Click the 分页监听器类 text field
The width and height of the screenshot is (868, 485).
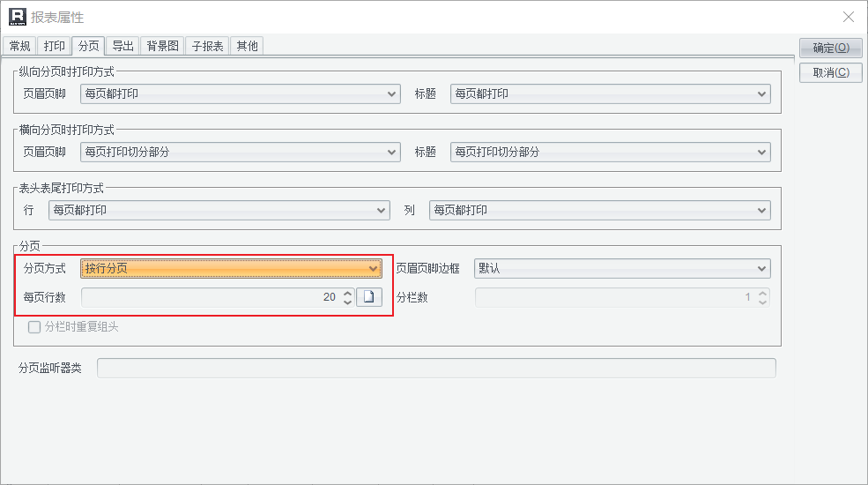pyautogui.click(x=436, y=368)
